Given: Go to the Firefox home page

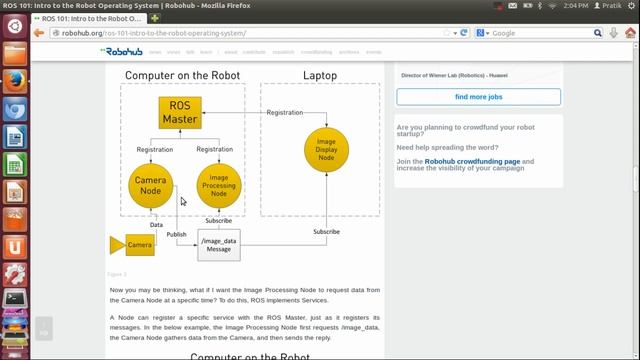Looking at the screenshot, I should coord(630,33).
